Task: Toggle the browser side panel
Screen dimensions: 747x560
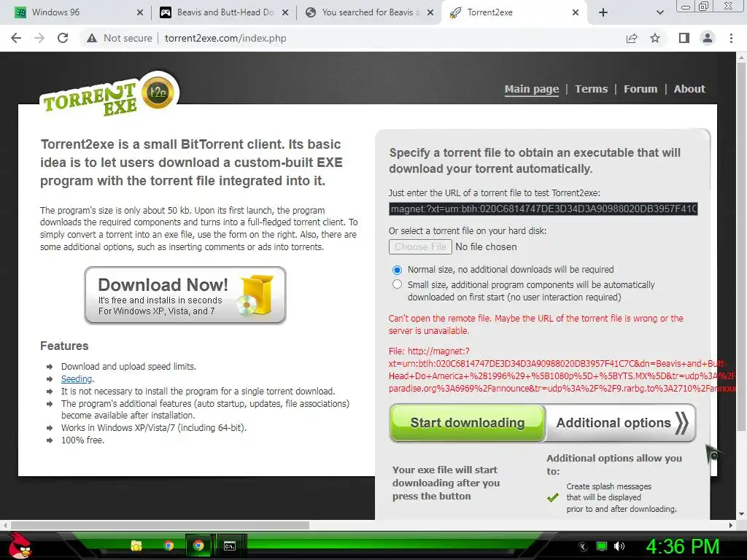Action: 684,38
